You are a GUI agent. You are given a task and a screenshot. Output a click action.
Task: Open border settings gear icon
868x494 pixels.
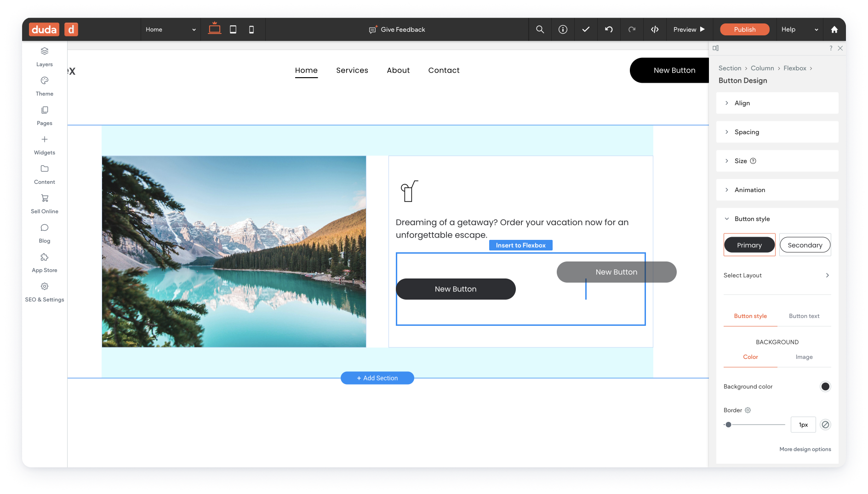(x=748, y=410)
